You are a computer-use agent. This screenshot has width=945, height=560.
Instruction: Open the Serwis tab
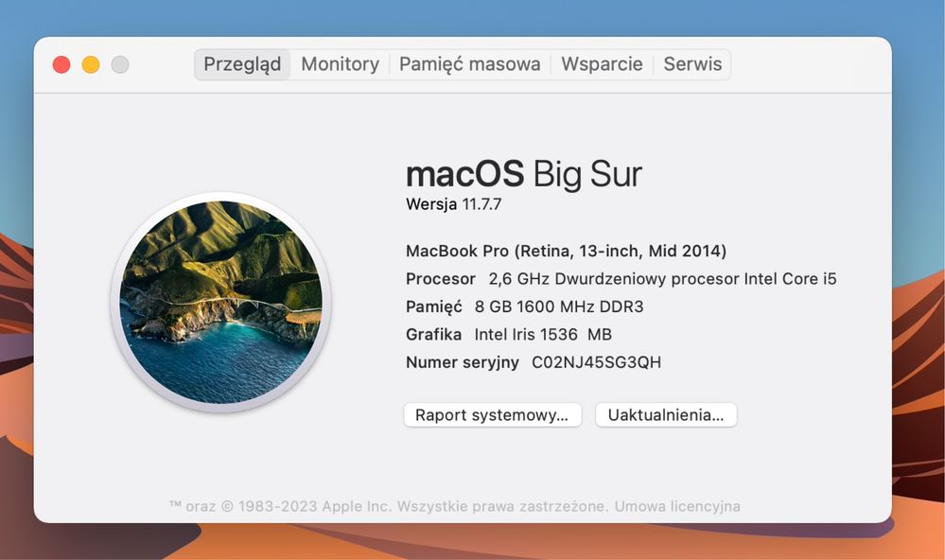[692, 64]
